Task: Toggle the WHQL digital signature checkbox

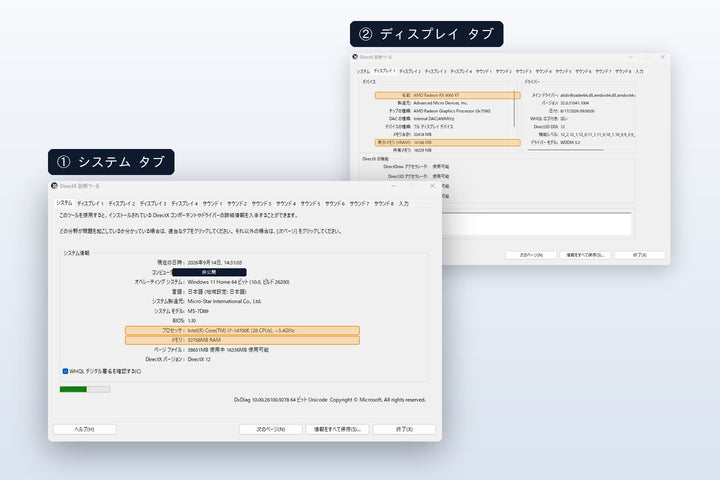Action: [65, 371]
